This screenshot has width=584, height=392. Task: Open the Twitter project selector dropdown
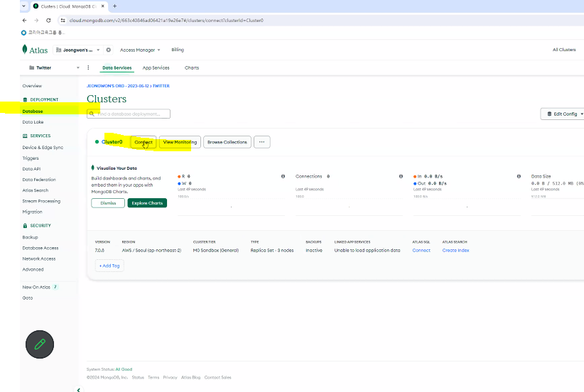[55, 67]
